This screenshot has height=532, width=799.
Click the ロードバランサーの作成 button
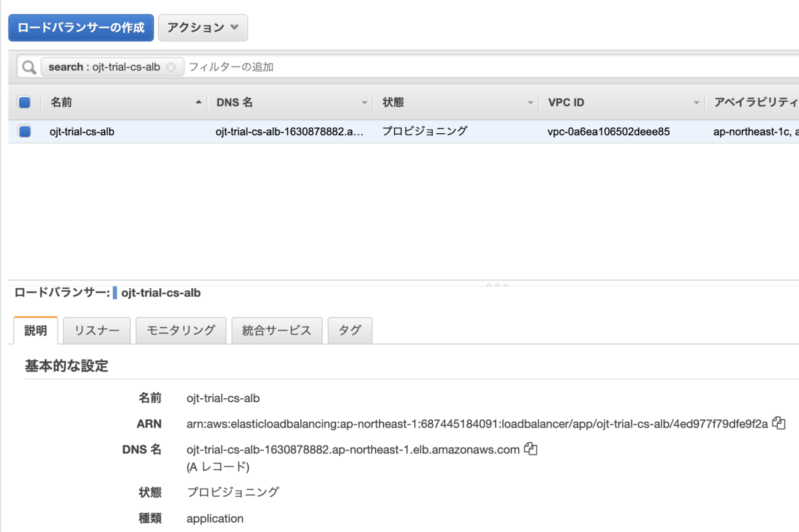[81, 27]
